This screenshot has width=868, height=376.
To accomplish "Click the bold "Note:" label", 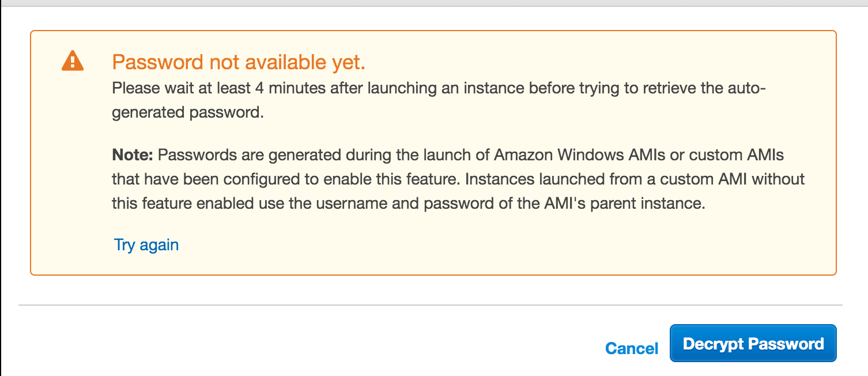I will [133, 155].
